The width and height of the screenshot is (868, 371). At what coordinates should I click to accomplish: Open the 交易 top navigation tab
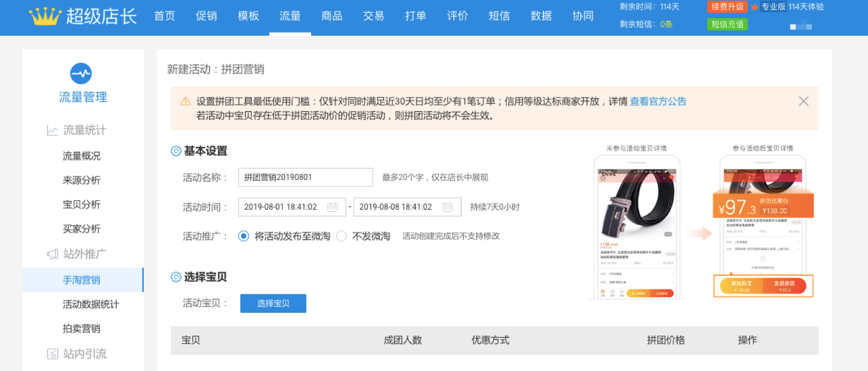[374, 16]
